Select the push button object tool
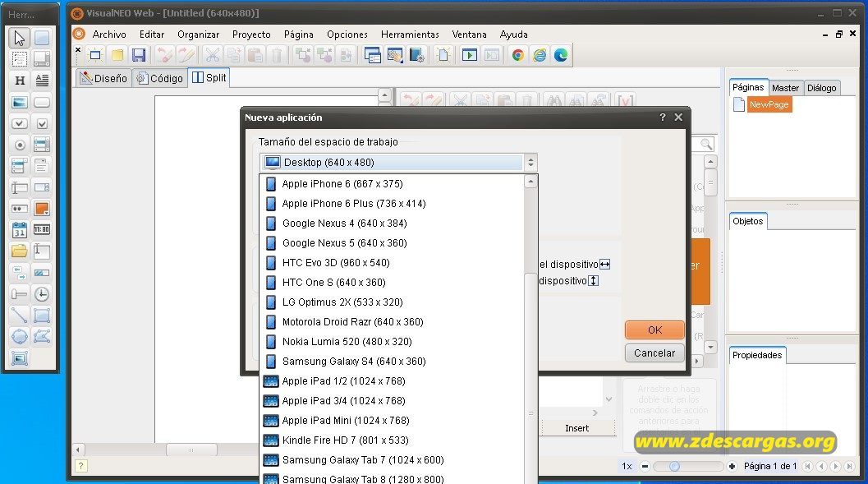This screenshot has width=868, height=484. coord(42,102)
